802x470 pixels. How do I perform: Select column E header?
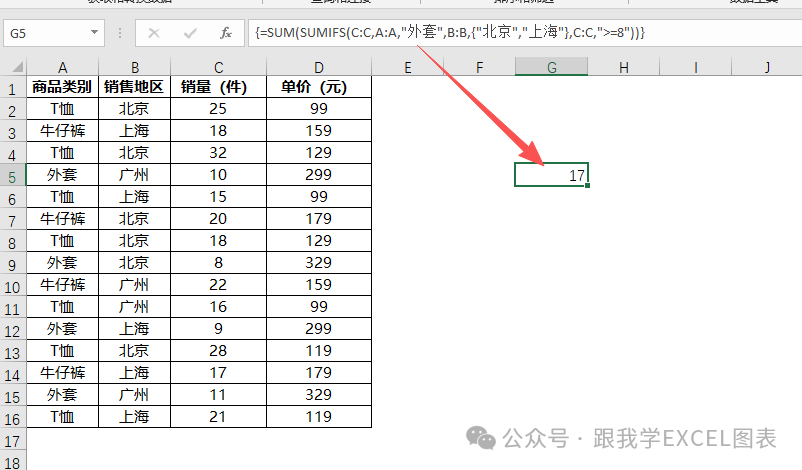[x=408, y=67]
